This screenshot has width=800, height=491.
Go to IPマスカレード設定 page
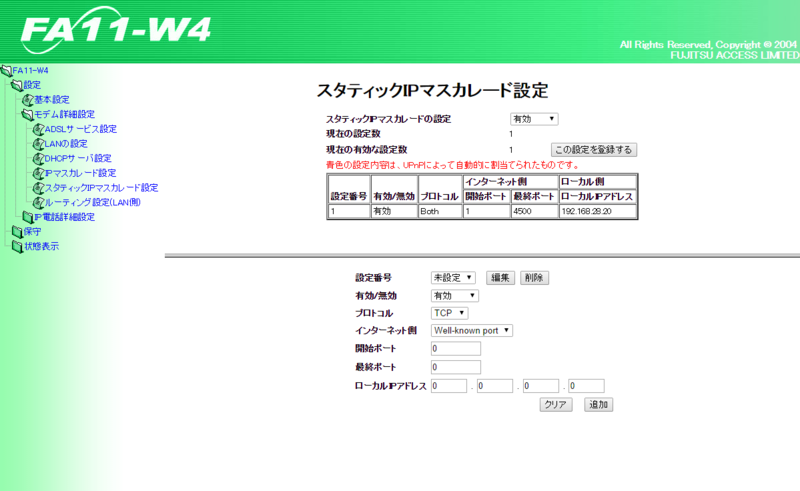pos(81,173)
